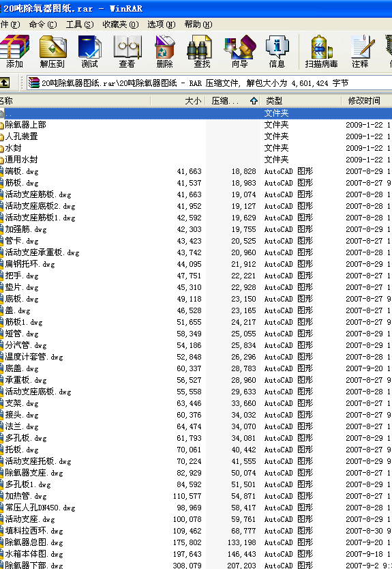Screen dimensions: 392x569
Task: Select the file 活动支座筋板1.dwg
Action: point(40,218)
